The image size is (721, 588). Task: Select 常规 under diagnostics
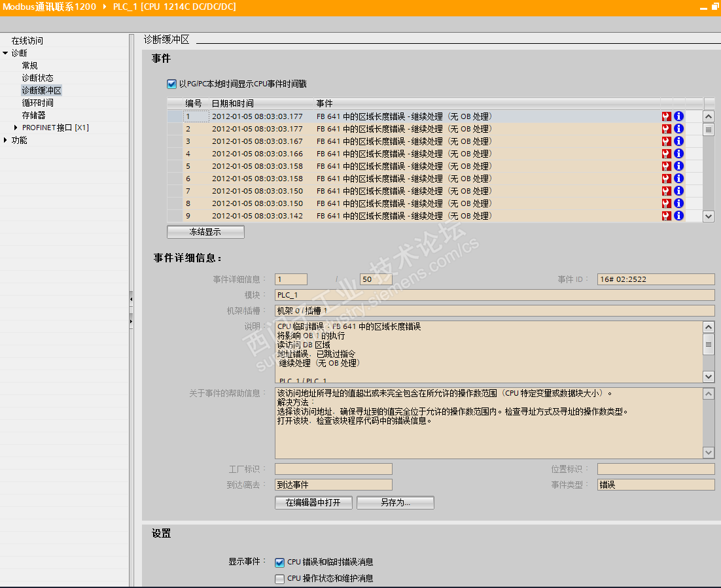pyautogui.click(x=30, y=66)
